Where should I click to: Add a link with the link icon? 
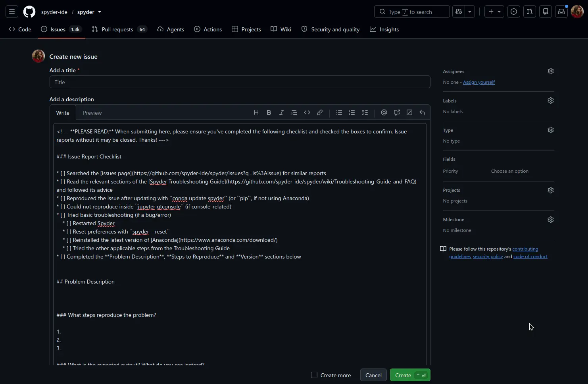(320, 113)
